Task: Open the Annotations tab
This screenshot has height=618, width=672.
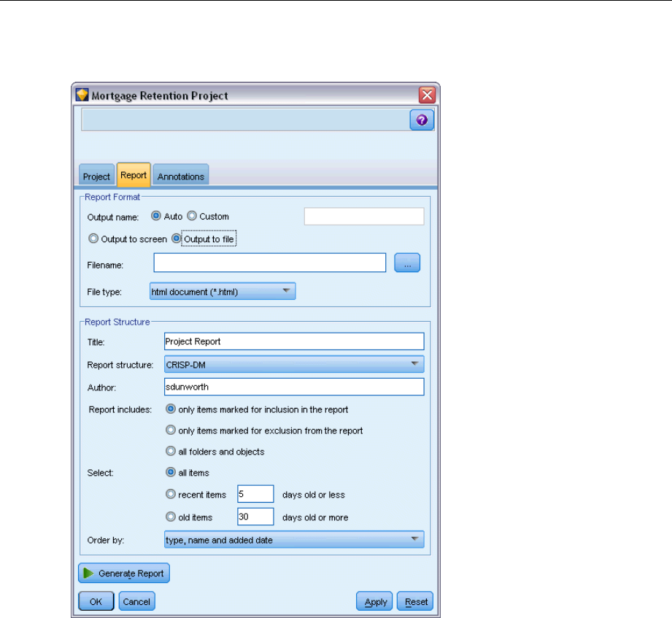Action: [180, 176]
